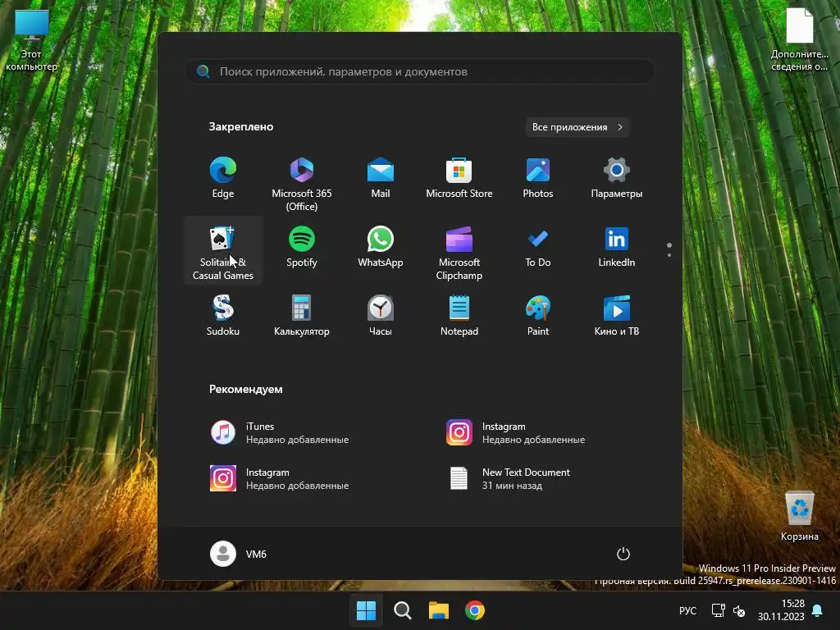The height and width of the screenshot is (630, 840).
Task: Open clock and date 15:28 flyout
Action: point(781,610)
